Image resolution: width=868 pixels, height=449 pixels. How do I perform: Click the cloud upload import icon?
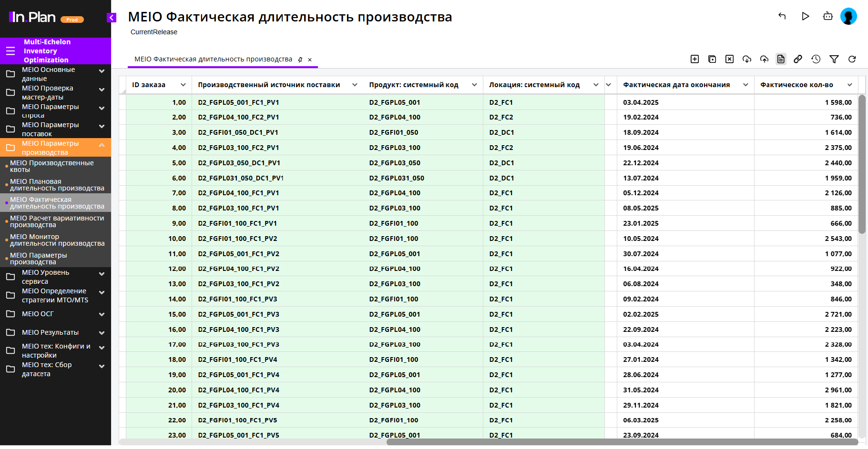(x=764, y=59)
